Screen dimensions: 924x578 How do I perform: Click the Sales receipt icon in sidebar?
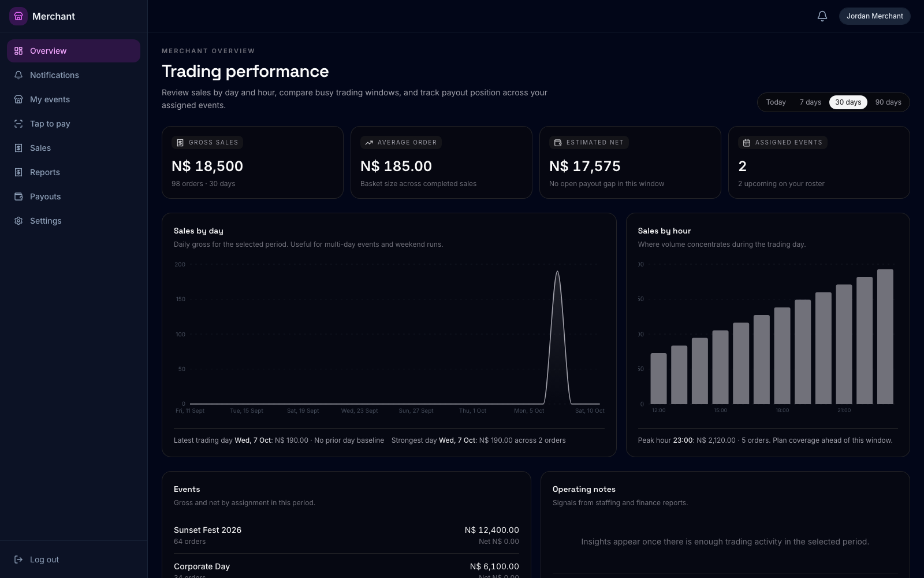[x=18, y=148]
